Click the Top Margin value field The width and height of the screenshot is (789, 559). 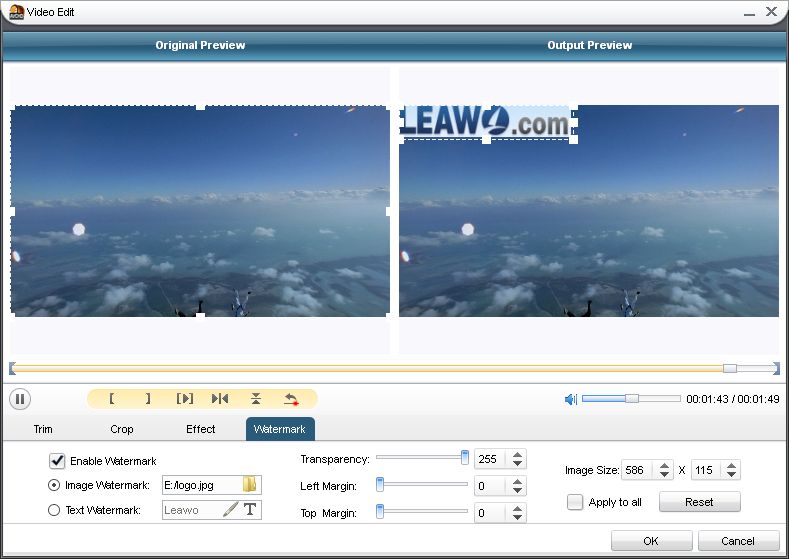(492, 513)
